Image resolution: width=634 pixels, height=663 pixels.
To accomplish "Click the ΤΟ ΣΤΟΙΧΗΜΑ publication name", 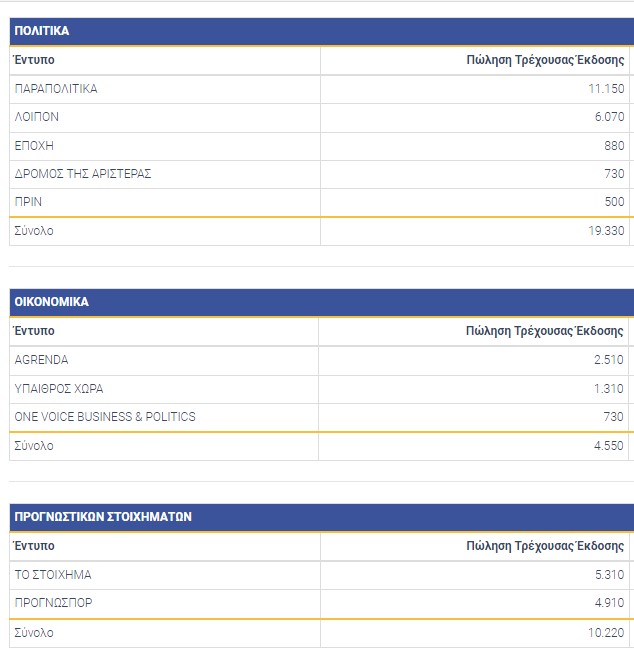I will [51, 575].
